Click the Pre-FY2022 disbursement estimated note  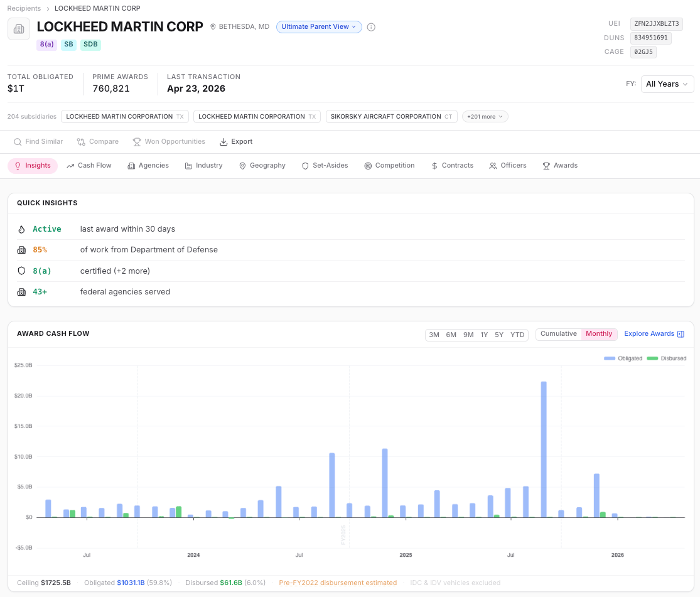click(x=338, y=583)
